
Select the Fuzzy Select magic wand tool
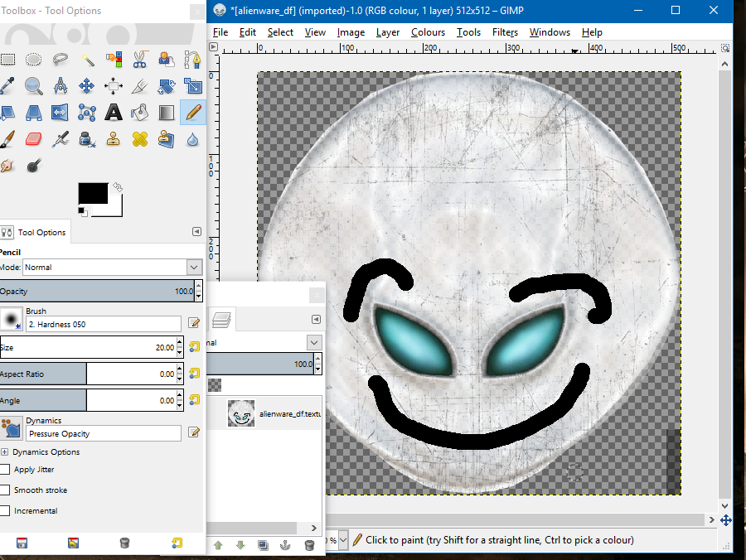87,60
